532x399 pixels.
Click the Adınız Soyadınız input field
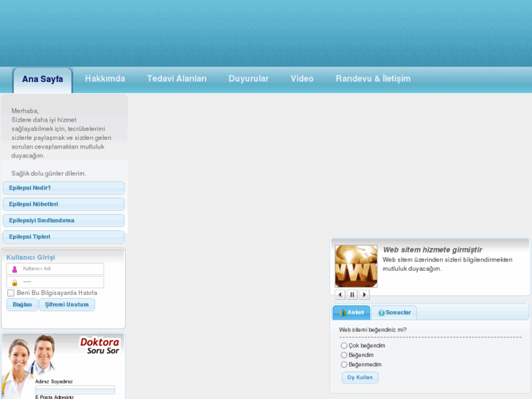pyautogui.click(x=75, y=389)
